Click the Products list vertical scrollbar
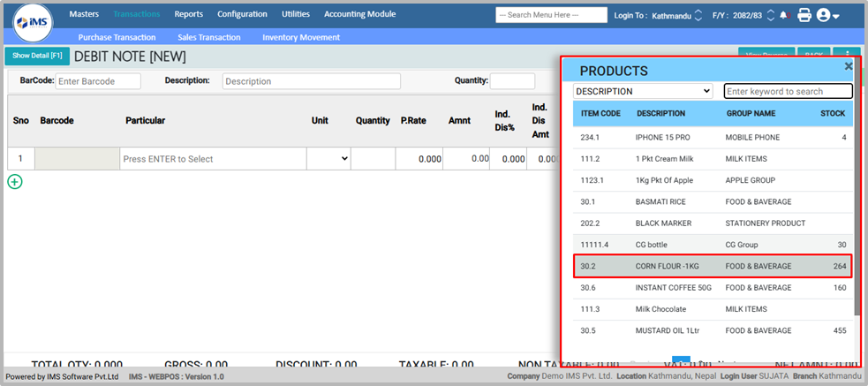The image size is (868, 386). 857,221
